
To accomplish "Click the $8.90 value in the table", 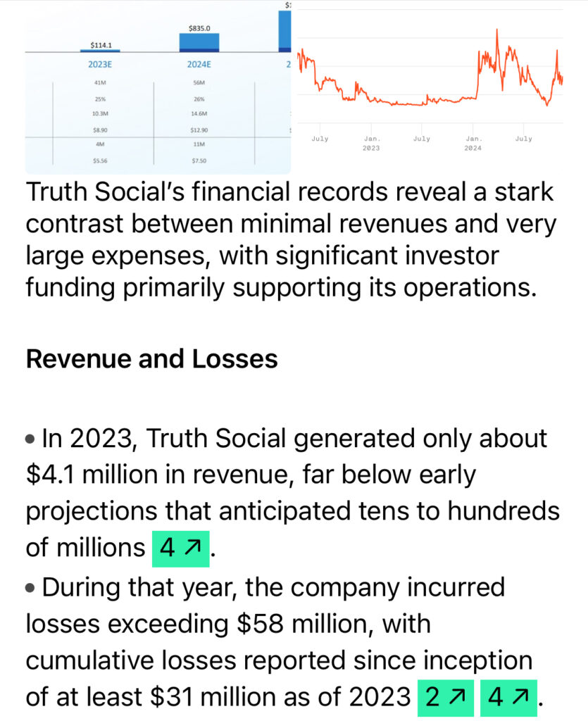I will pos(99,130).
